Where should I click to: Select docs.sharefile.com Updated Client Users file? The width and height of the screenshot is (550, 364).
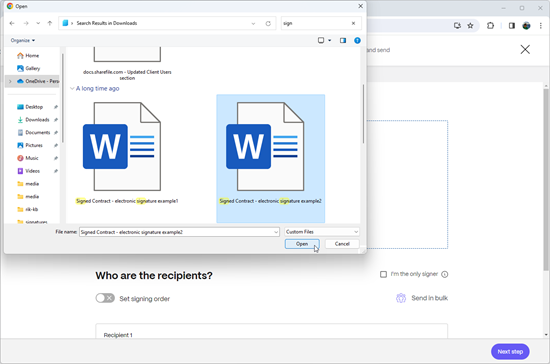click(x=127, y=63)
